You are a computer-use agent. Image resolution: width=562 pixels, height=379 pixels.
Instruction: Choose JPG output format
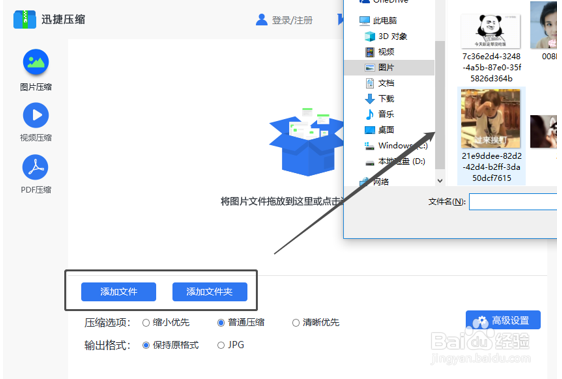231,345
